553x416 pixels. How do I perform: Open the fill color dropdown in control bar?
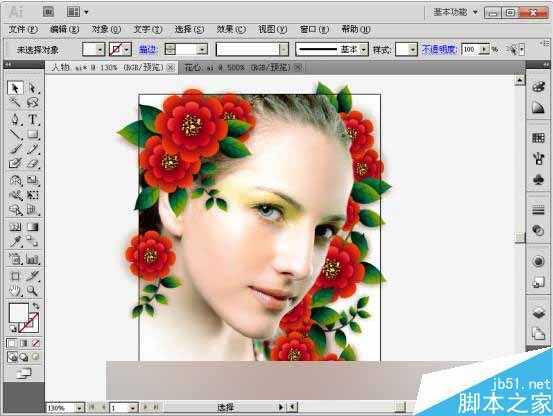point(100,50)
